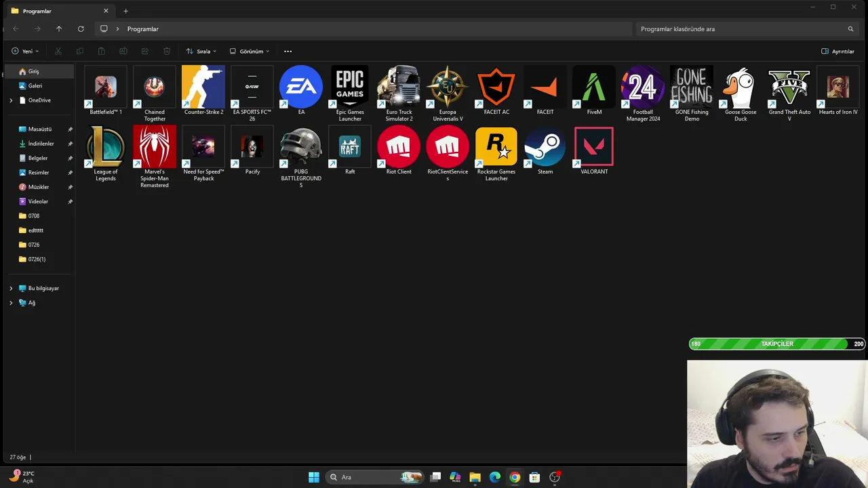Open the Resimler folder in sidebar
The width and height of the screenshot is (868, 488).
point(39,173)
